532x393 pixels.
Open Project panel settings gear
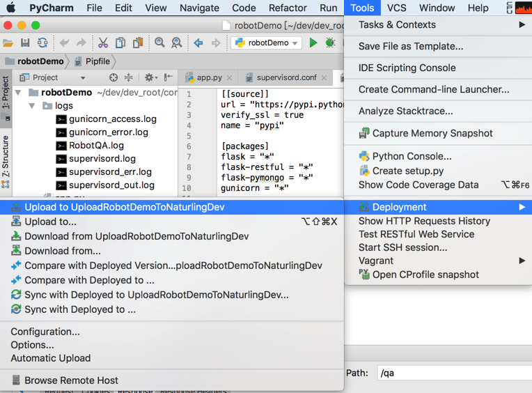[x=151, y=78]
